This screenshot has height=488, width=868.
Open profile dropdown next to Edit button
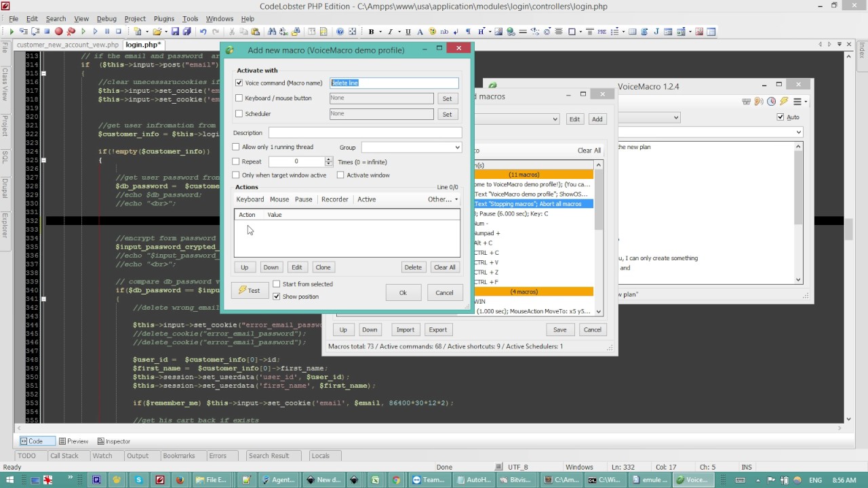(555, 119)
